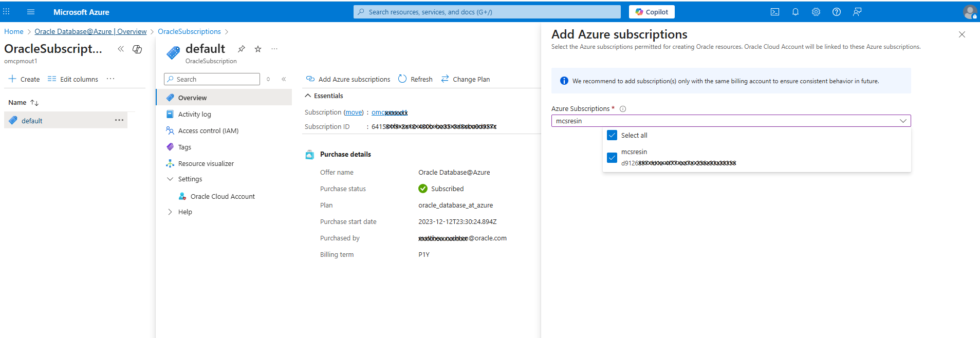The image size is (980, 338).
Task: Mark default as favorite with star
Action: (258, 49)
